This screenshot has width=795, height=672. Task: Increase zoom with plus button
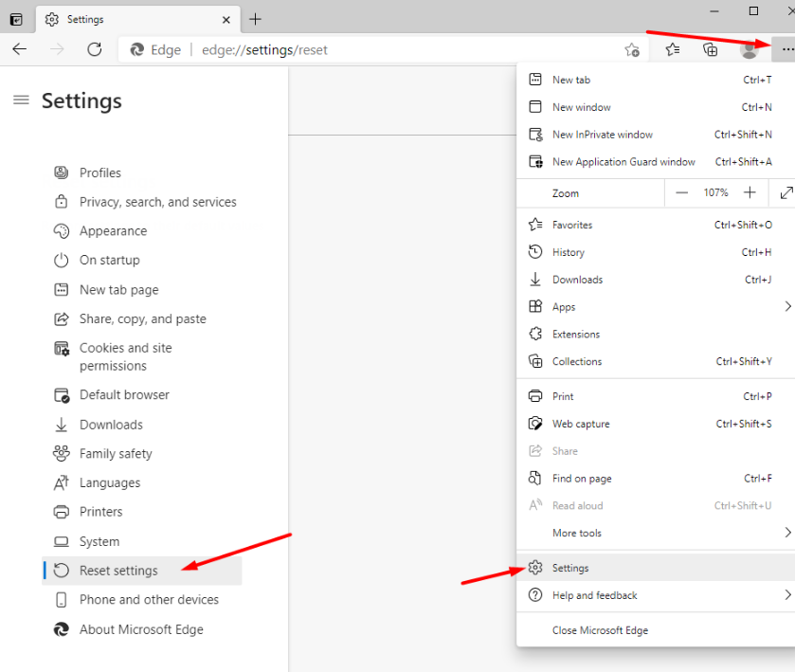[750, 192]
